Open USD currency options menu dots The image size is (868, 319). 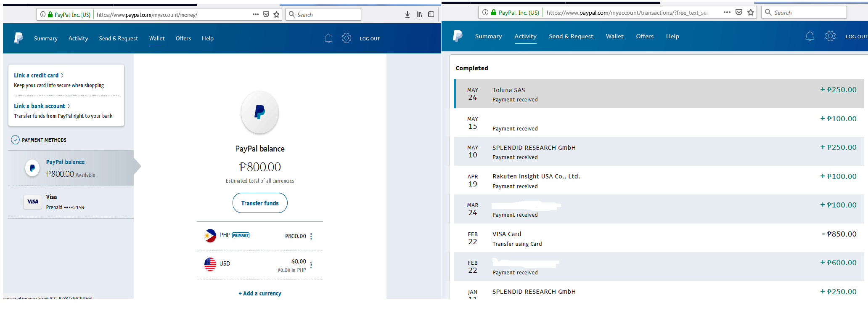click(311, 265)
